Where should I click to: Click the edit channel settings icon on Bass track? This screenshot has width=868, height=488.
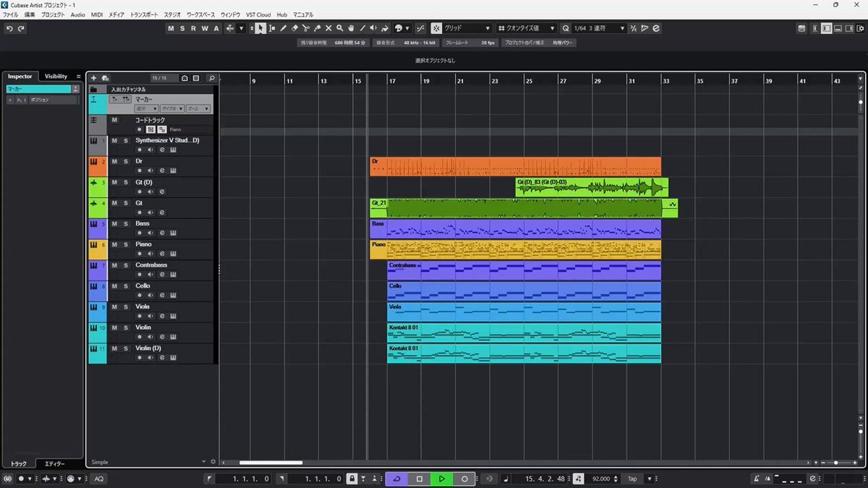[x=162, y=233]
